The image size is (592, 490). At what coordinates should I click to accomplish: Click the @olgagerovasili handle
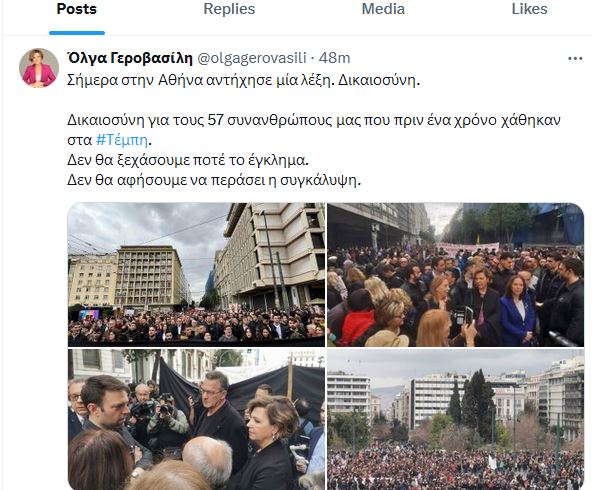click(x=252, y=58)
